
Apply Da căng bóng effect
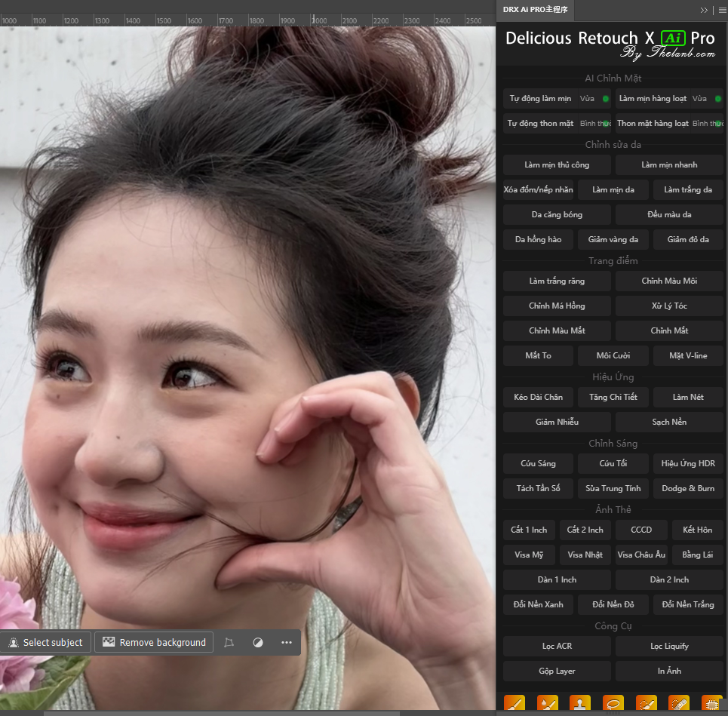pyautogui.click(x=557, y=214)
